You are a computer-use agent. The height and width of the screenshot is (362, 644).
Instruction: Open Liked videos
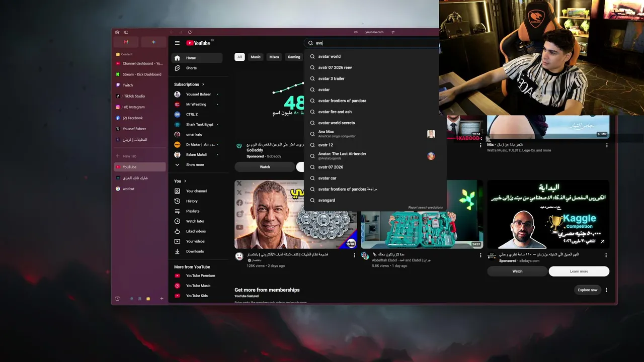(x=197, y=231)
